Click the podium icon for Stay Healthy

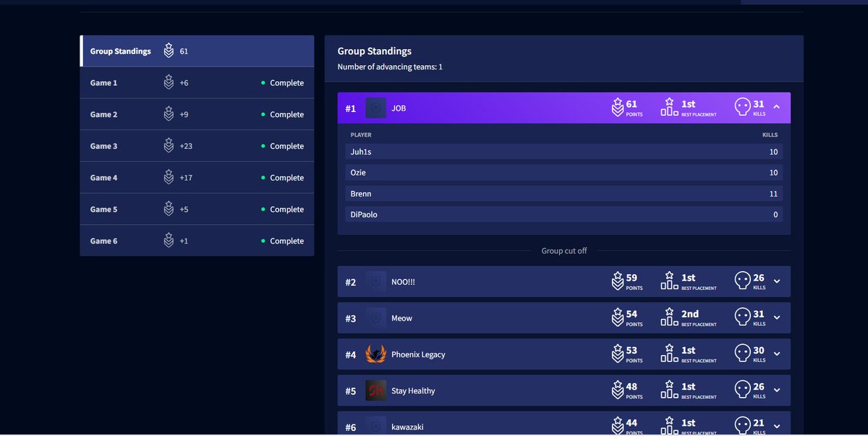click(669, 389)
